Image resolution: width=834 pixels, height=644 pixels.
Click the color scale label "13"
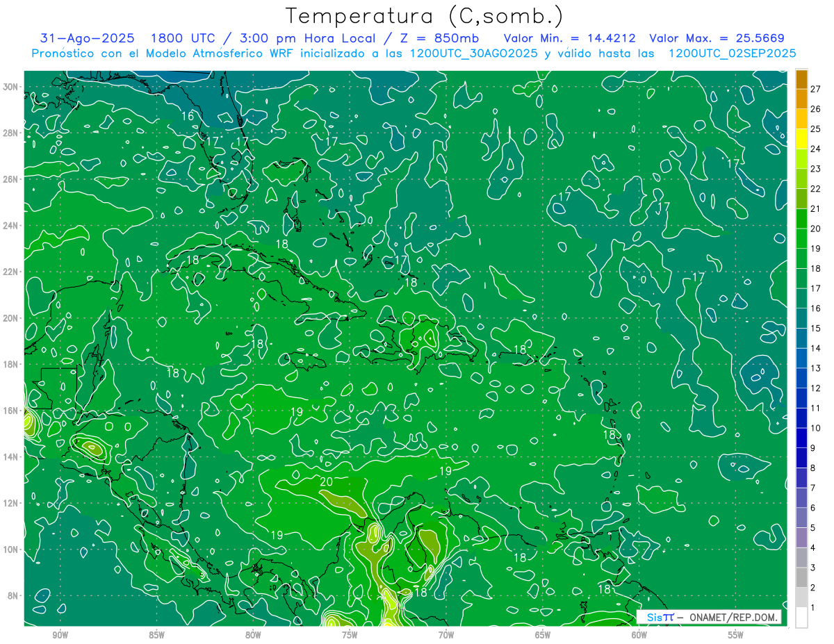coord(816,368)
